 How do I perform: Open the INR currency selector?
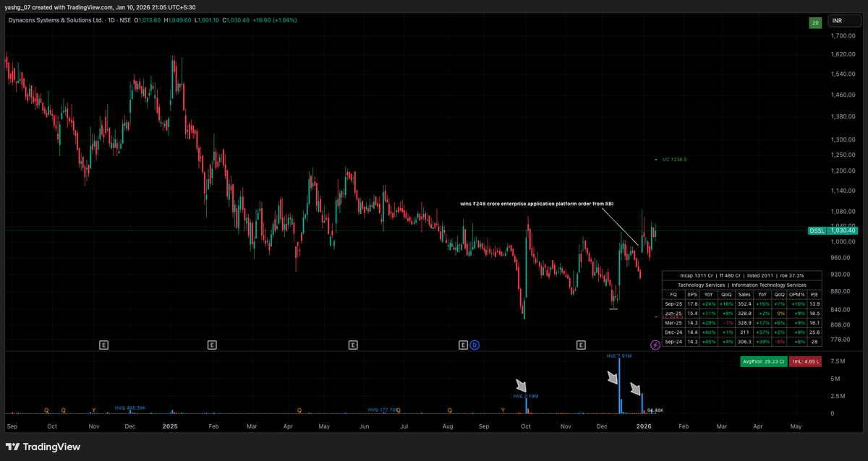843,22
